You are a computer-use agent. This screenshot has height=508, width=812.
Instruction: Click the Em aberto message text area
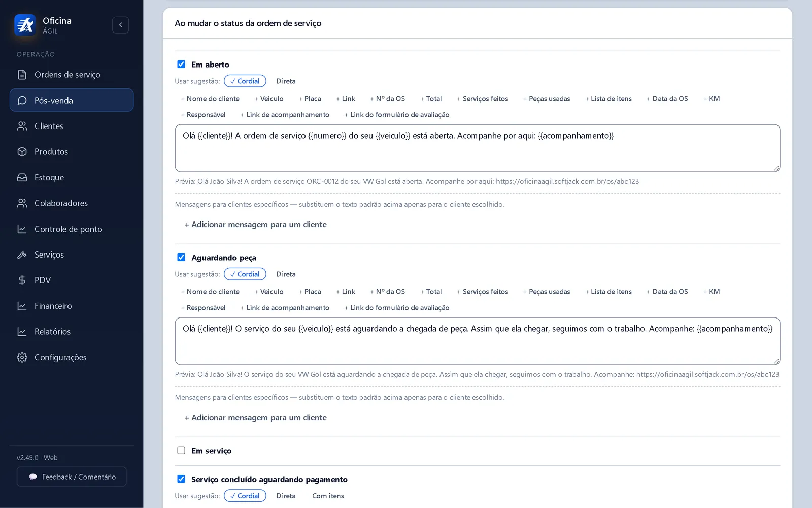tap(478, 148)
